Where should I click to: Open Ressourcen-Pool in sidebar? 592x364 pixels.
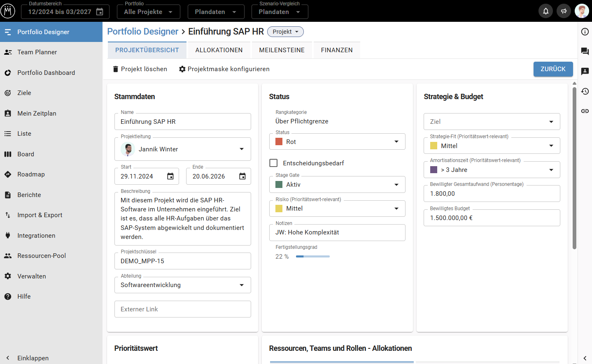(51, 256)
